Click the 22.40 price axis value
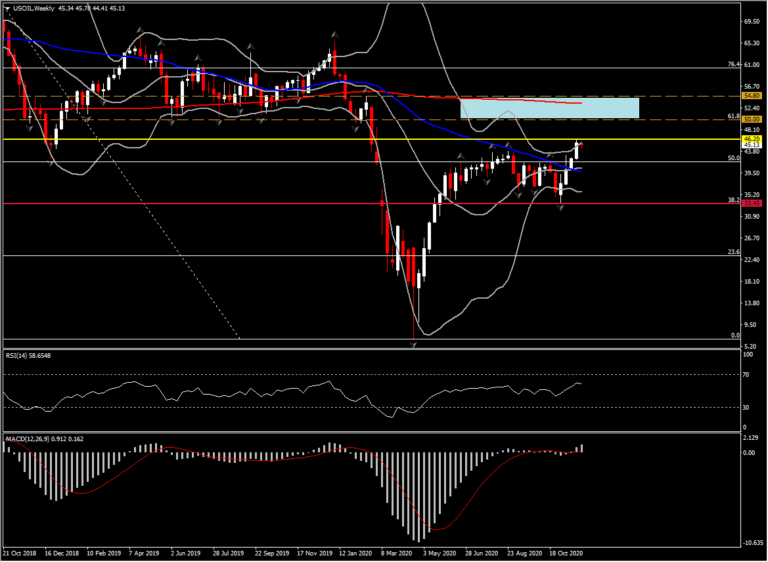Viewport: 768px width, 562px height. pos(751,260)
